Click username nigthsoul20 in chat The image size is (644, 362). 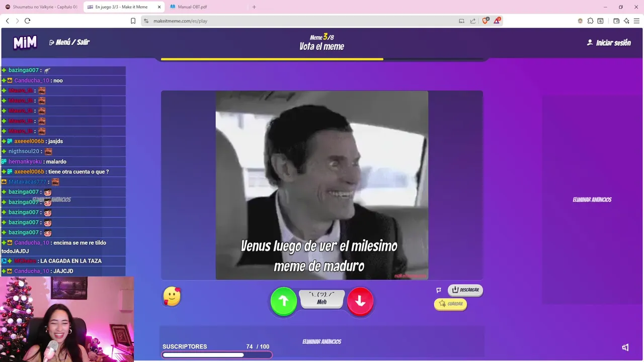click(24, 151)
